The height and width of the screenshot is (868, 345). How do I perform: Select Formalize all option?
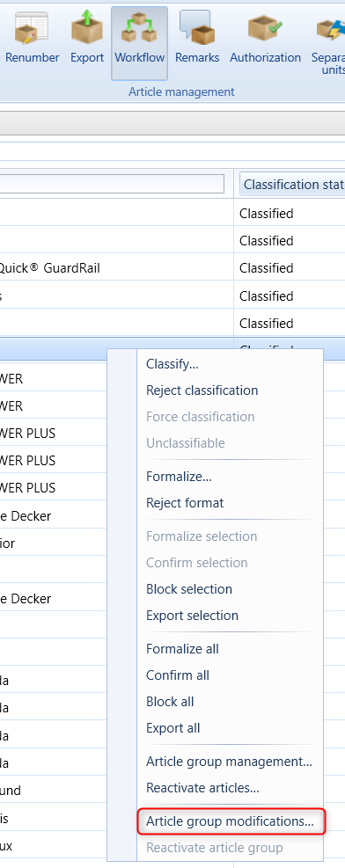[182, 649]
